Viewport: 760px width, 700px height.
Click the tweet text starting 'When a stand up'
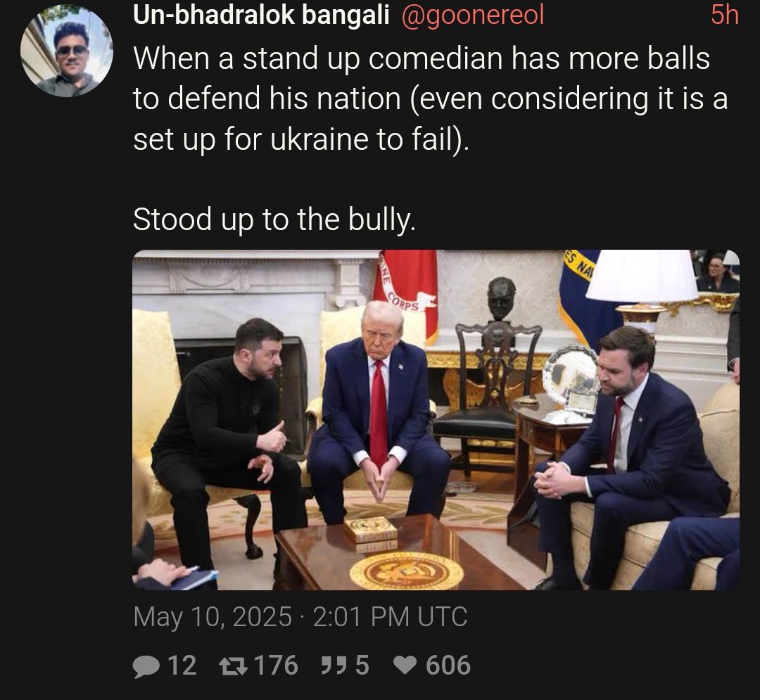coord(431,98)
